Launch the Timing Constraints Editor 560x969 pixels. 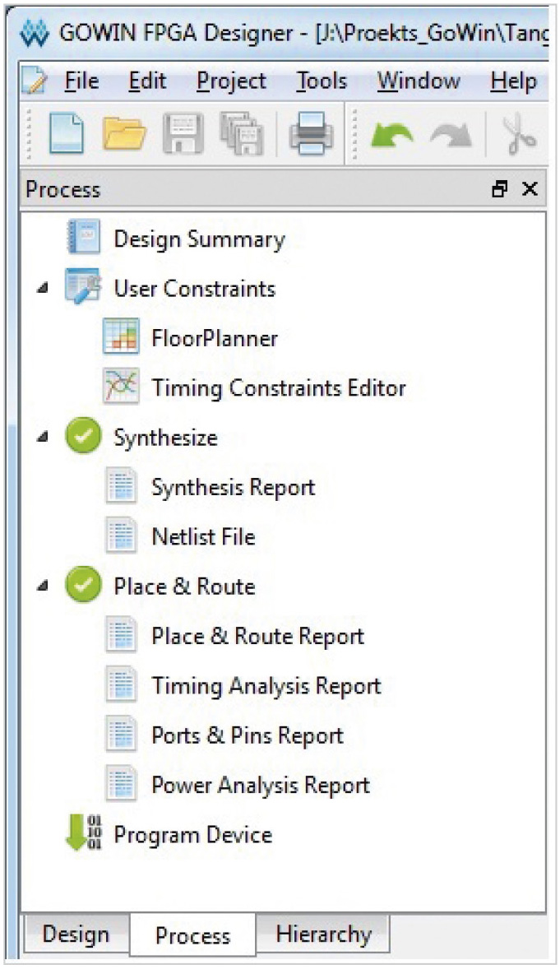(278, 387)
